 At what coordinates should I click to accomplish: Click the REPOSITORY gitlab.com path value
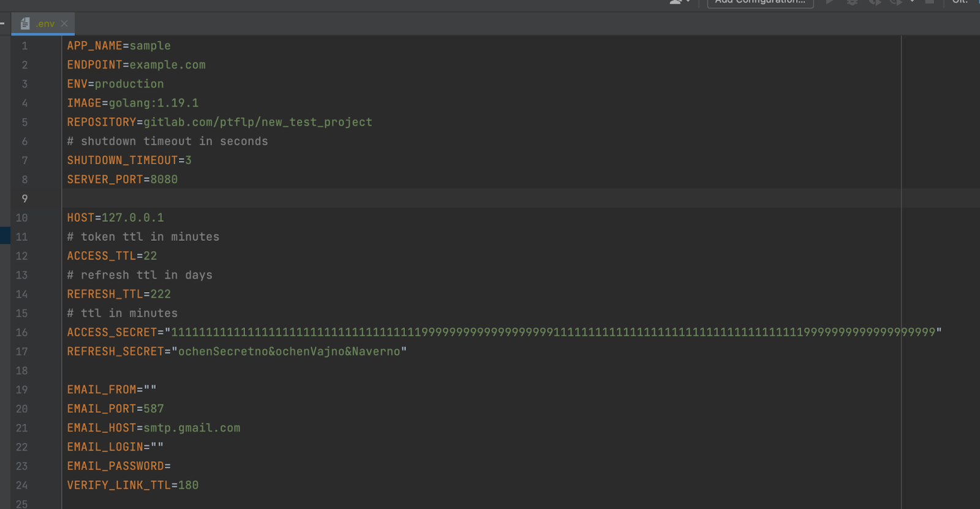257,122
